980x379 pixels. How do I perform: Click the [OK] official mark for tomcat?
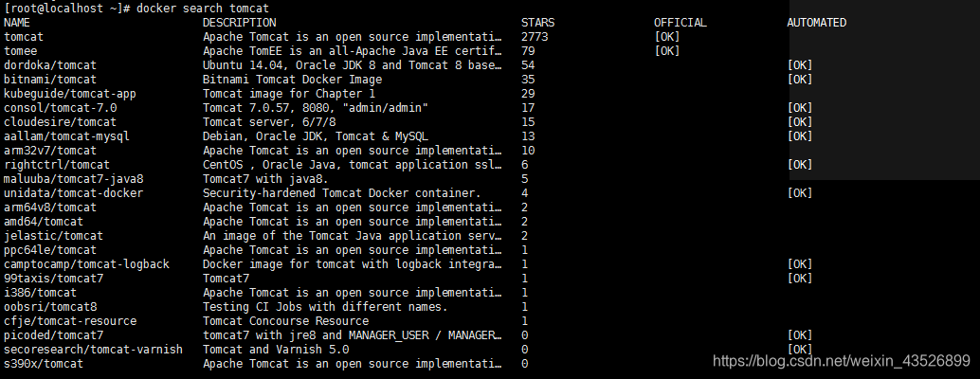667,37
